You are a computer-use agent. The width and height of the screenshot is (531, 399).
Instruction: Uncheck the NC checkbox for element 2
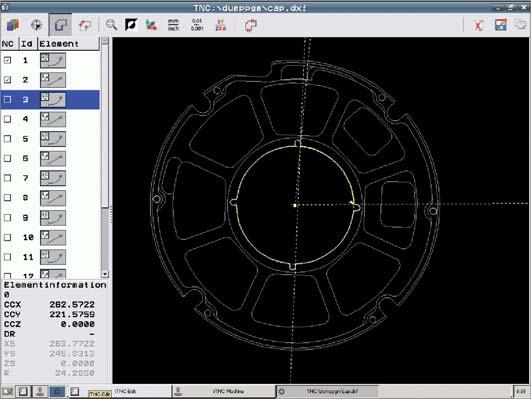pyautogui.click(x=7, y=80)
